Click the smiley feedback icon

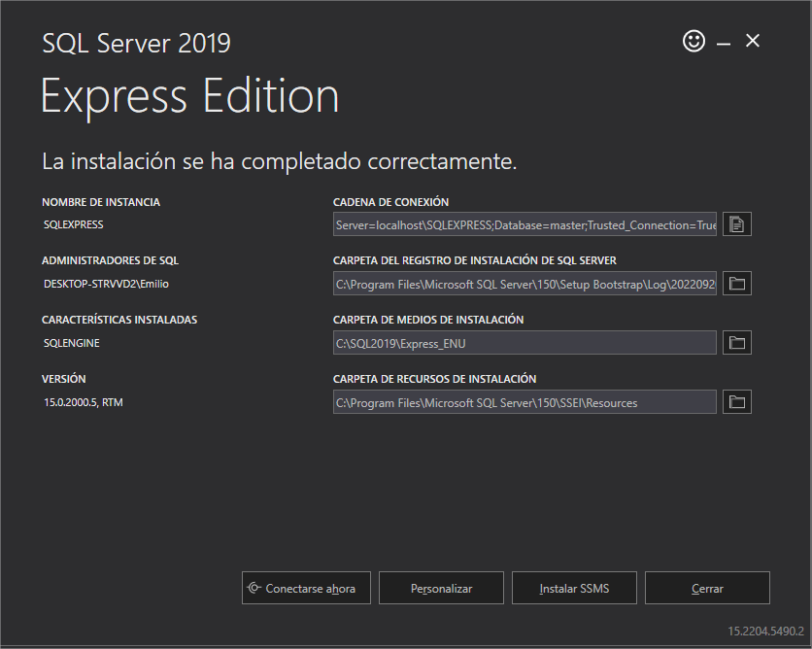pos(694,41)
